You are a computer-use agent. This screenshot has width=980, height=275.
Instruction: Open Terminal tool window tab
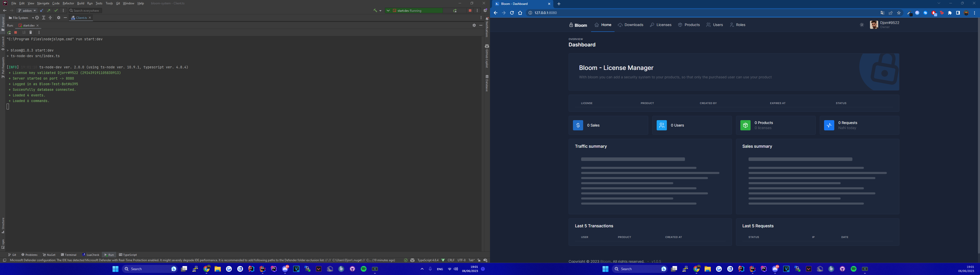(68, 255)
